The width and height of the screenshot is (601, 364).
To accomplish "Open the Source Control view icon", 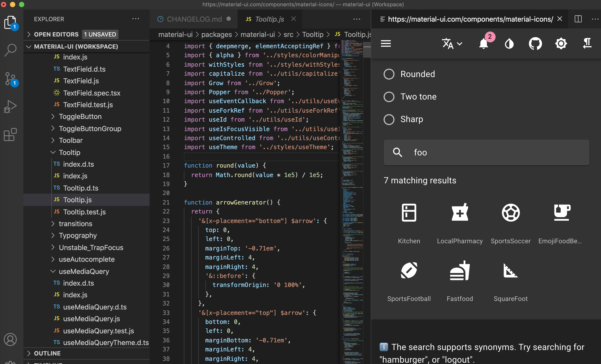I will (11, 79).
